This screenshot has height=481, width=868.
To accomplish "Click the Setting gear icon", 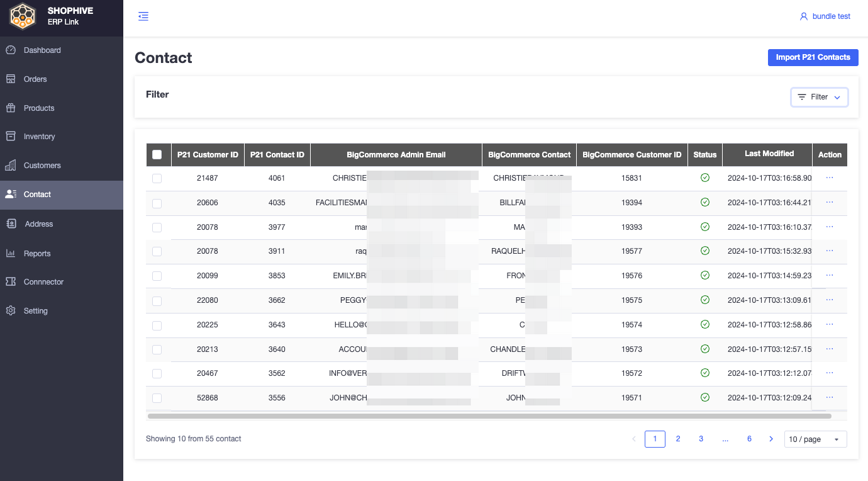I will (x=11, y=311).
